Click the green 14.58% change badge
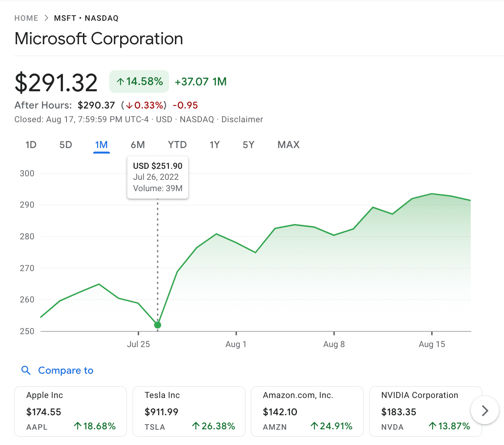Image resolution: width=504 pixels, height=445 pixels. pos(139,81)
